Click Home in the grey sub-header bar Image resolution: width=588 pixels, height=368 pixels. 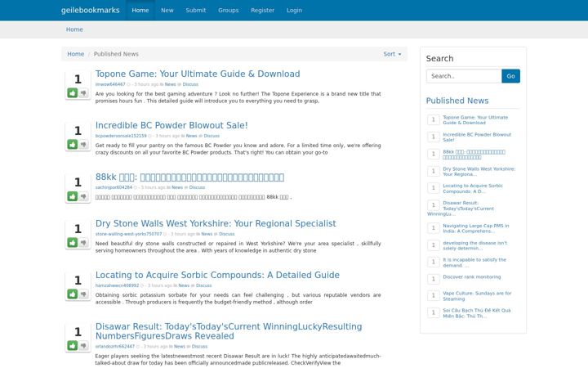pyautogui.click(x=74, y=29)
